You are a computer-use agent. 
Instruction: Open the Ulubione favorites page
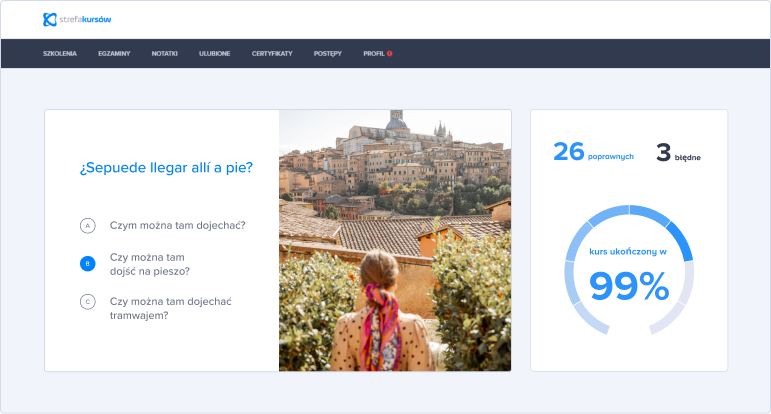[214, 53]
